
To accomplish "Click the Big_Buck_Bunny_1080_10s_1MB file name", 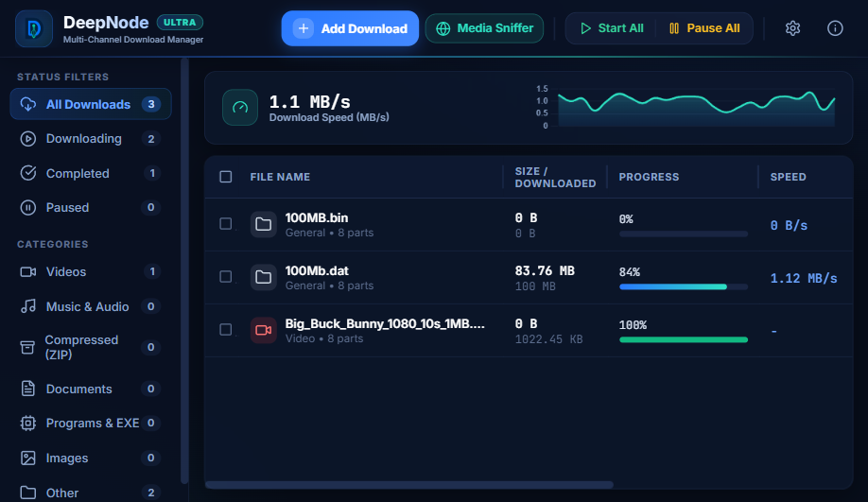I will click(385, 323).
